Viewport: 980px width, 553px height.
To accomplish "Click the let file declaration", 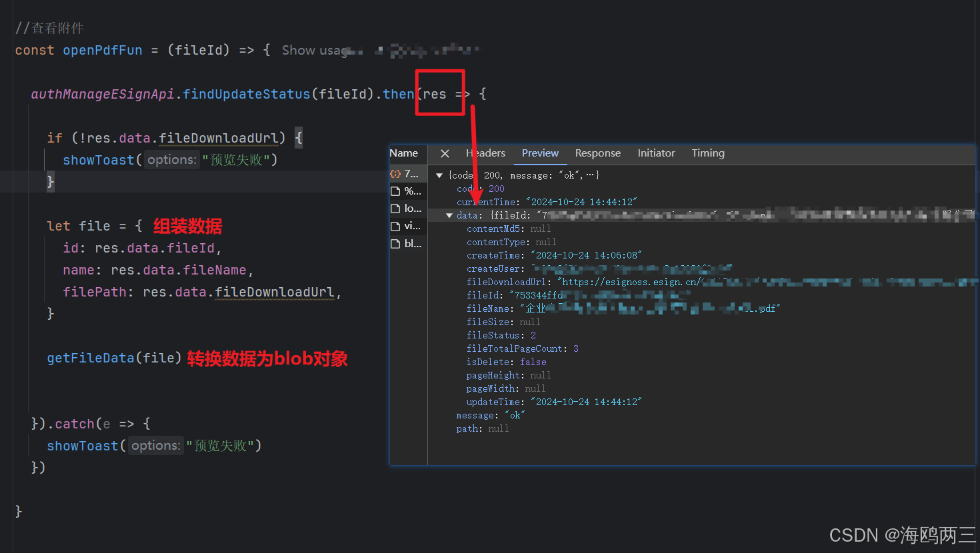I will tap(95, 226).
